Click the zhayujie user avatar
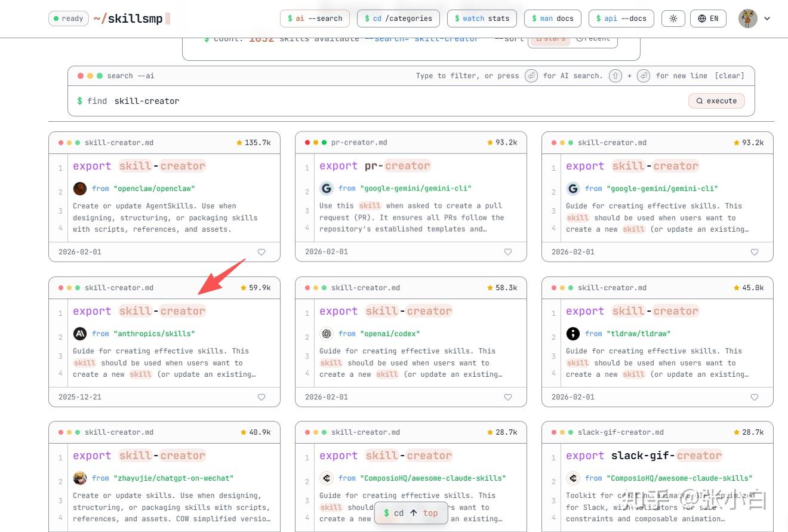 click(x=80, y=478)
